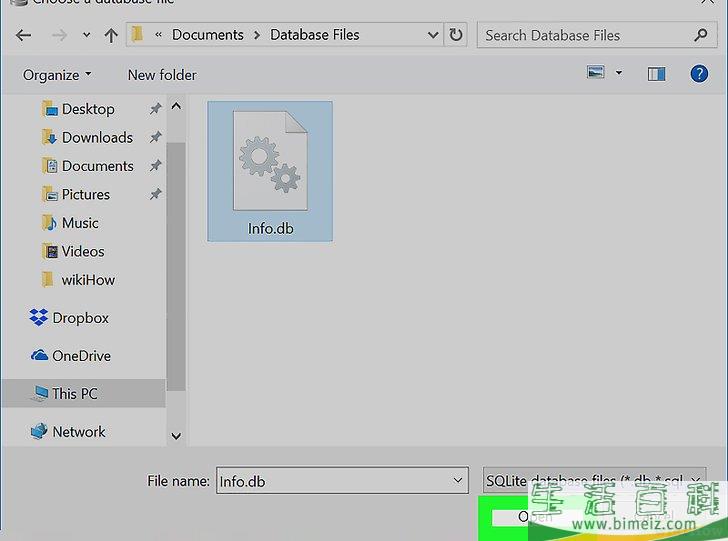The width and height of the screenshot is (728, 541).
Task: Click Documents in the breadcrumb path
Action: (206, 35)
